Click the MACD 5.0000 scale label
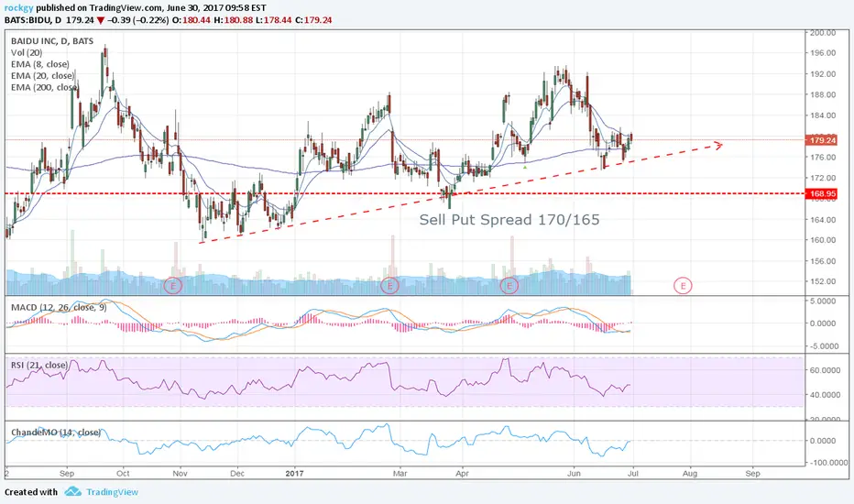Screen dimensions: 854x504 823,301
